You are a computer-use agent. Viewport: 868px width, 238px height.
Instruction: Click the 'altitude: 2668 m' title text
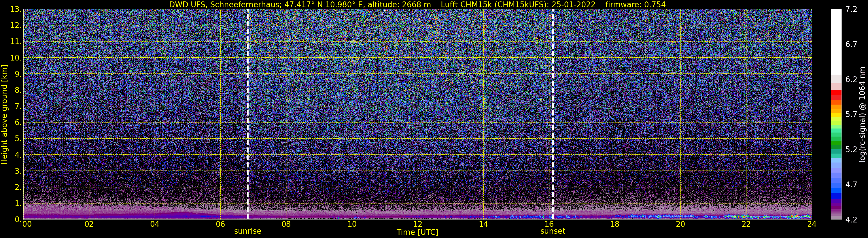(399, 4)
